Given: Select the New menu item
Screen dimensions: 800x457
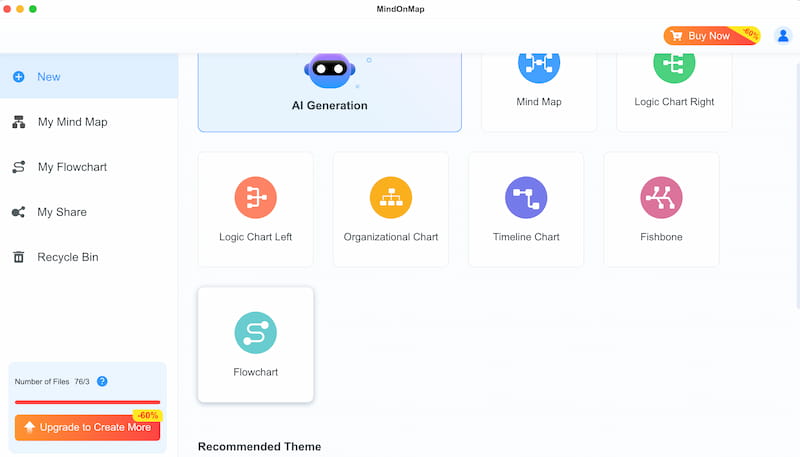Looking at the screenshot, I should [89, 77].
